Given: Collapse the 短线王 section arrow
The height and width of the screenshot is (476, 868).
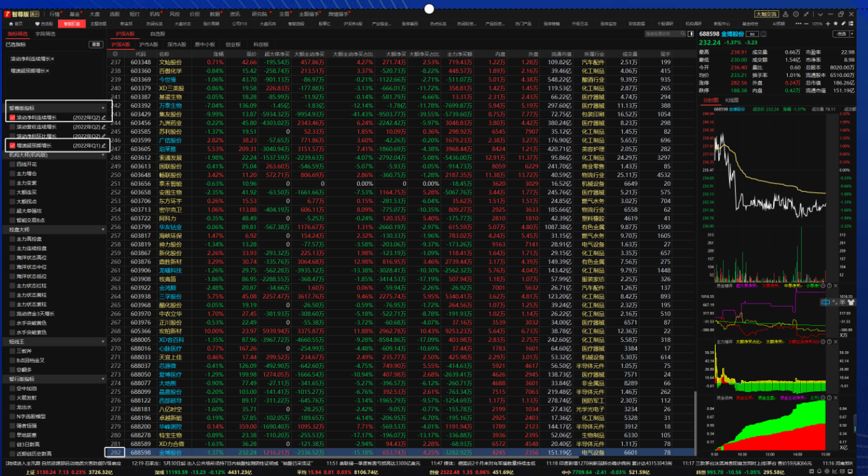Looking at the screenshot, I should pos(103,341).
